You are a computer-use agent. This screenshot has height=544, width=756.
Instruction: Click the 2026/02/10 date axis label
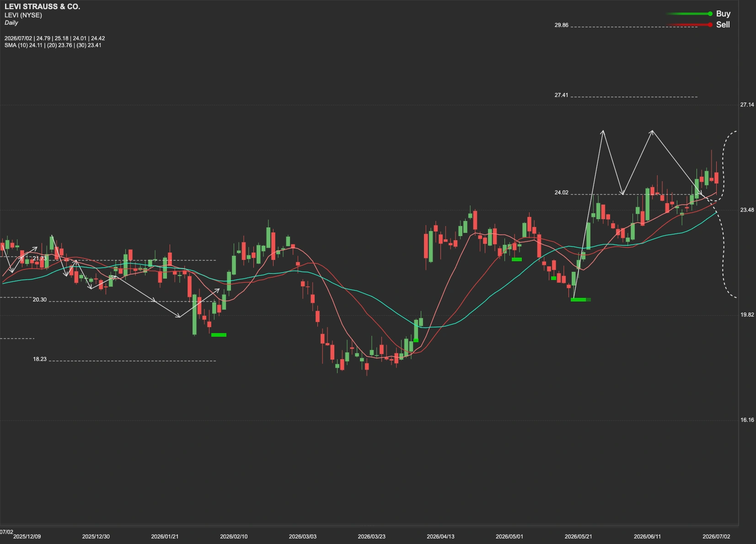click(x=234, y=537)
